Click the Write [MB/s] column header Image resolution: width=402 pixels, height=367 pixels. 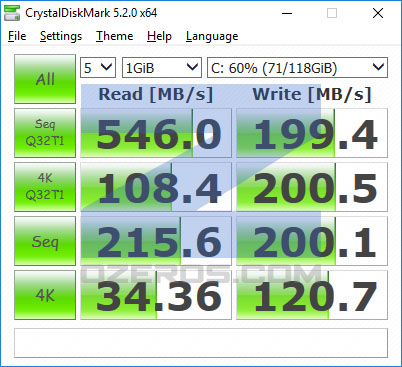click(x=312, y=95)
